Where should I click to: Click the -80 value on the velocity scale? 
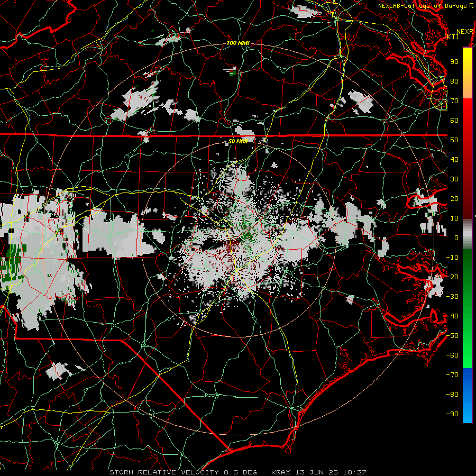click(452, 395)
